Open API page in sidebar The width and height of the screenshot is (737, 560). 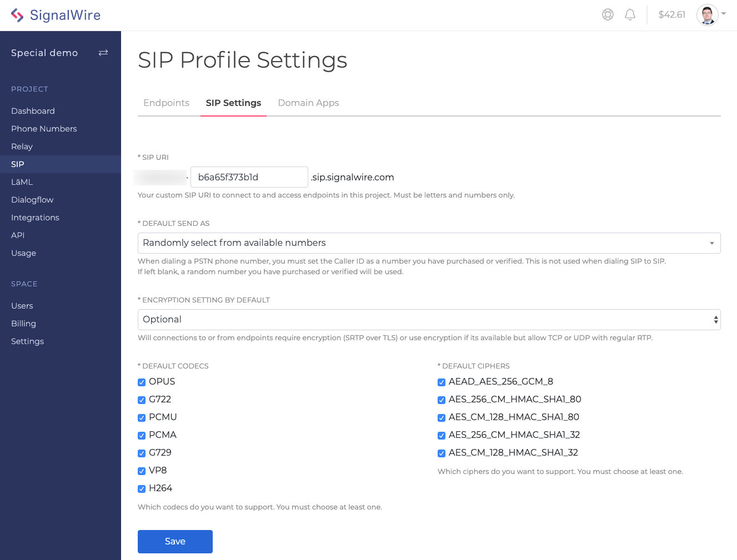[18, 235]
